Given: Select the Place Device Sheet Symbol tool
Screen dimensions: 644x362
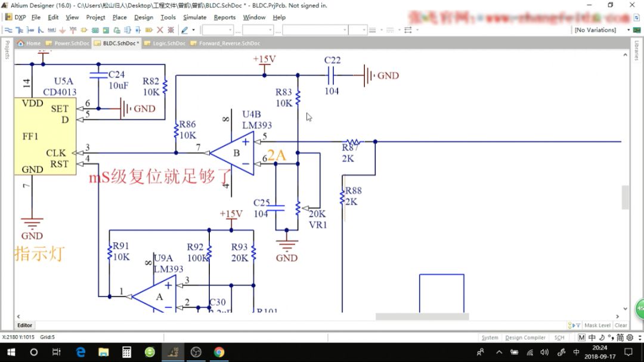Looking at the screenshot, I should [117, 30].
